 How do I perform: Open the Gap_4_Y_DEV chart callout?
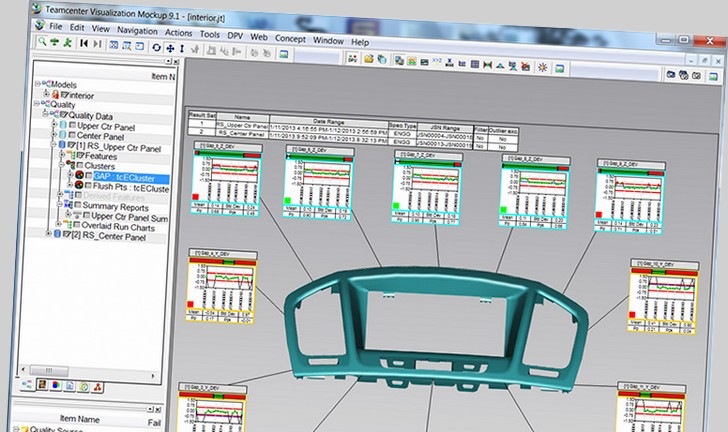[222, 287]
